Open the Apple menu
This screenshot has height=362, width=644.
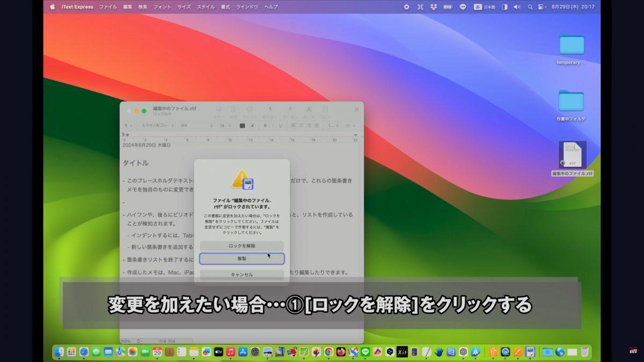click(x=53, y=7)
